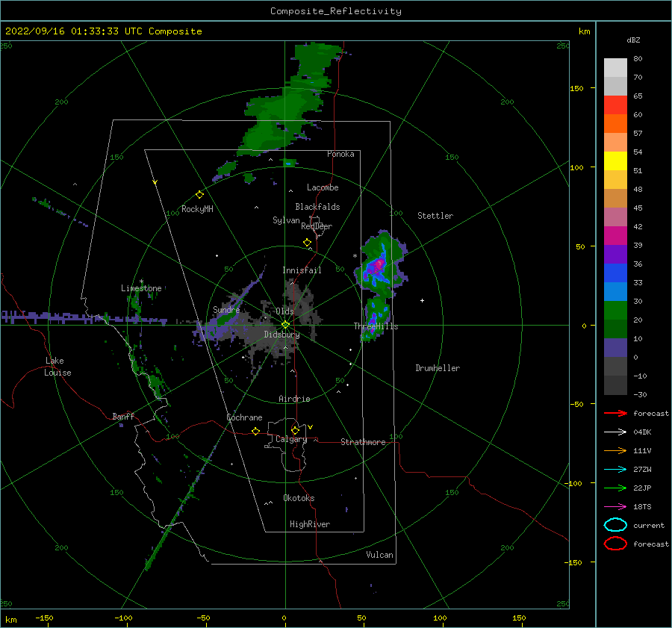The height and width of the screenshot is (628, 672).
Task: Select the magenta 18TS arrow legend icon
Action: (x=615, y=507)
